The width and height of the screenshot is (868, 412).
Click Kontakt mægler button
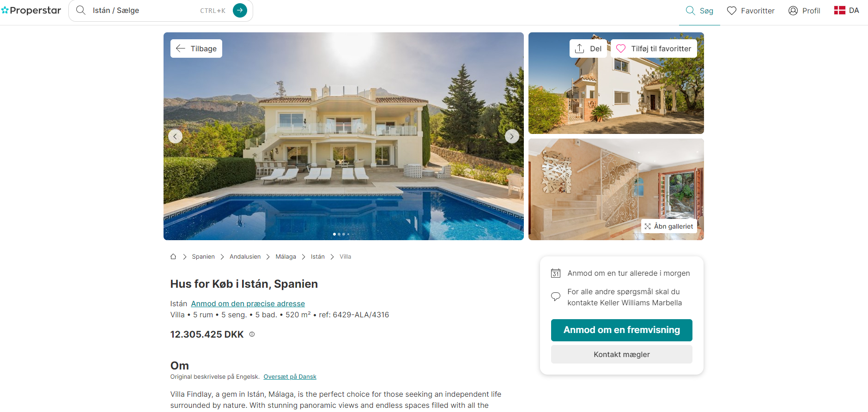621,354
